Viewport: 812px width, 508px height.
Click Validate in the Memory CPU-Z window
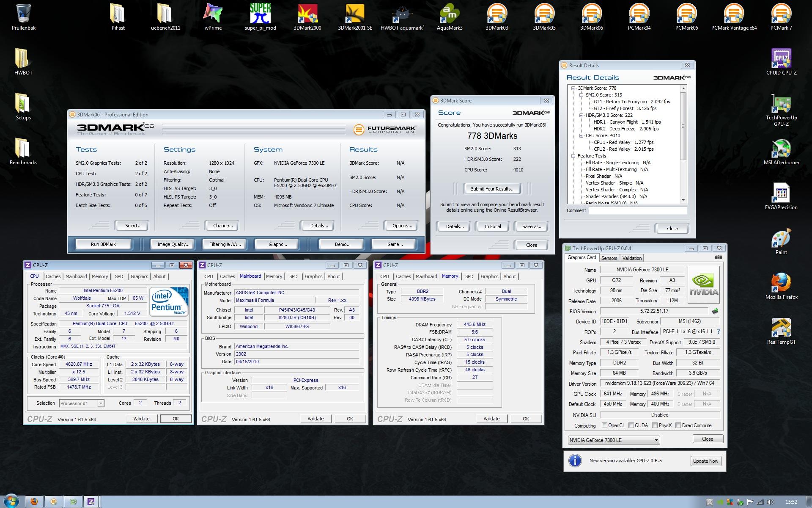pos(491,419)
